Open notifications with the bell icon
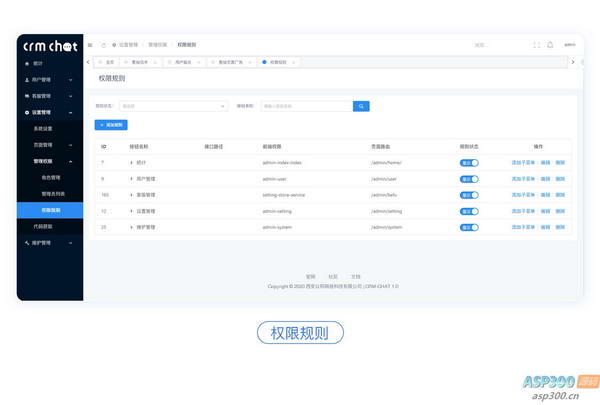This screenshot has height=405, width=600. [x=550, y=45]
